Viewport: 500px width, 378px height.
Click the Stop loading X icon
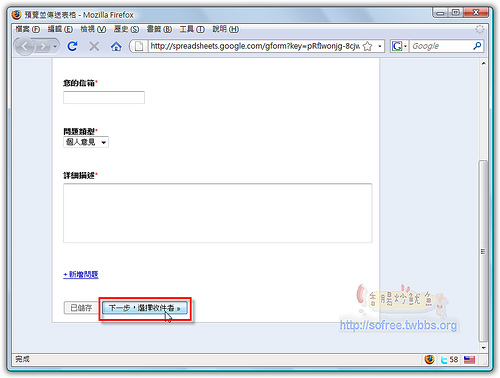(x=94, y=46)
